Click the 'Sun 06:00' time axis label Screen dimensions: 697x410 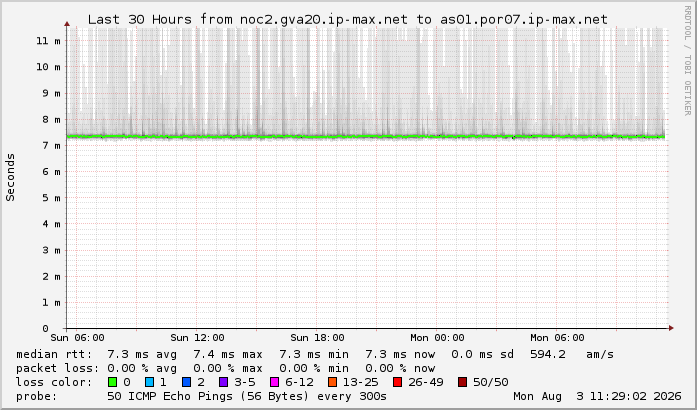pyautogui.click(x=77, y=338)
